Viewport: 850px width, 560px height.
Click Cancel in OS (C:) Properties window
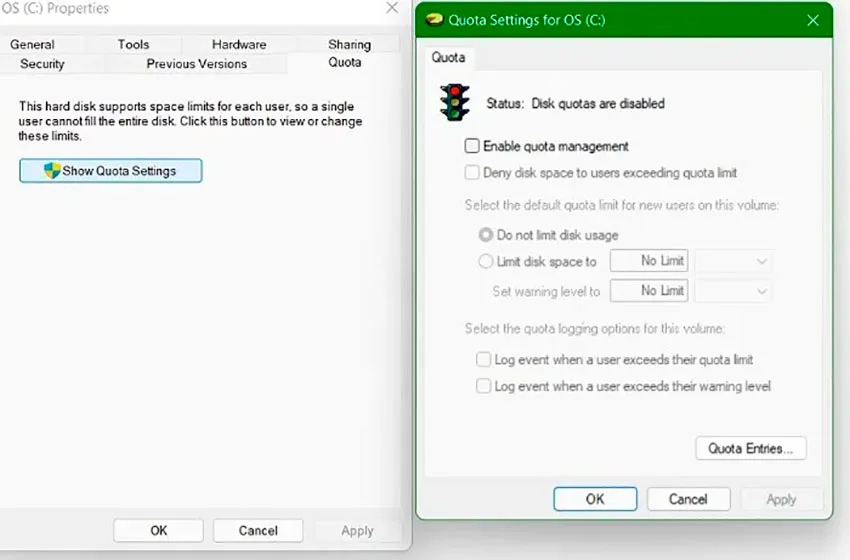pyautogui.click(x=258, y=531)
